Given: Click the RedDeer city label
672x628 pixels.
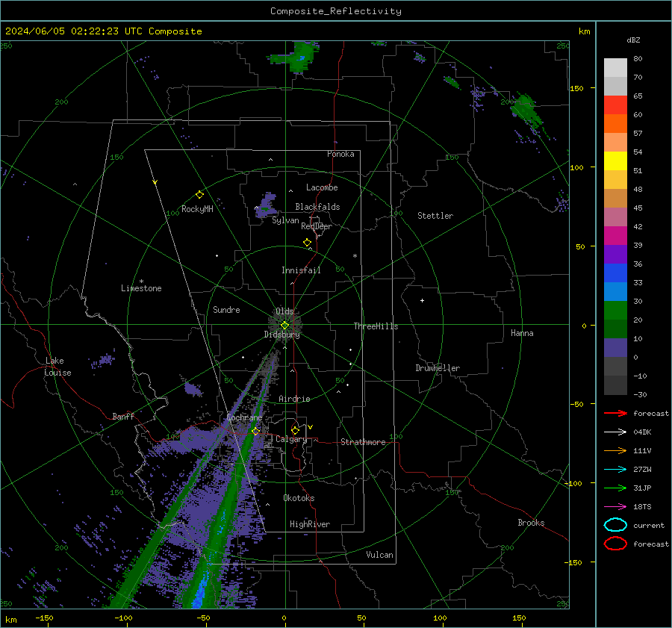Looking at the screenshot, I should tap(317, 226).
